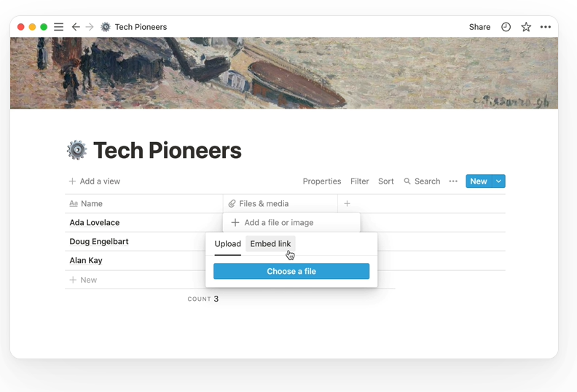This screenshot has height=392, width=577.
Task: Click the Choose a file button
Action: point(291,271)
